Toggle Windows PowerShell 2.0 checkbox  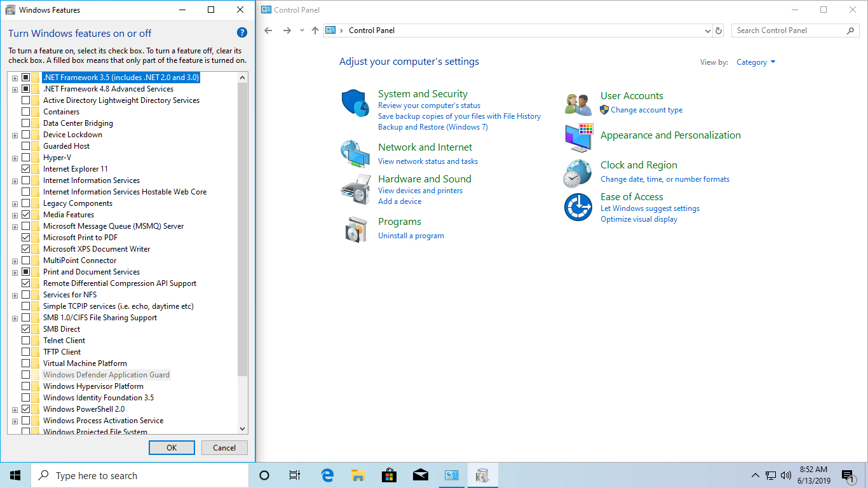coord(26,409)
